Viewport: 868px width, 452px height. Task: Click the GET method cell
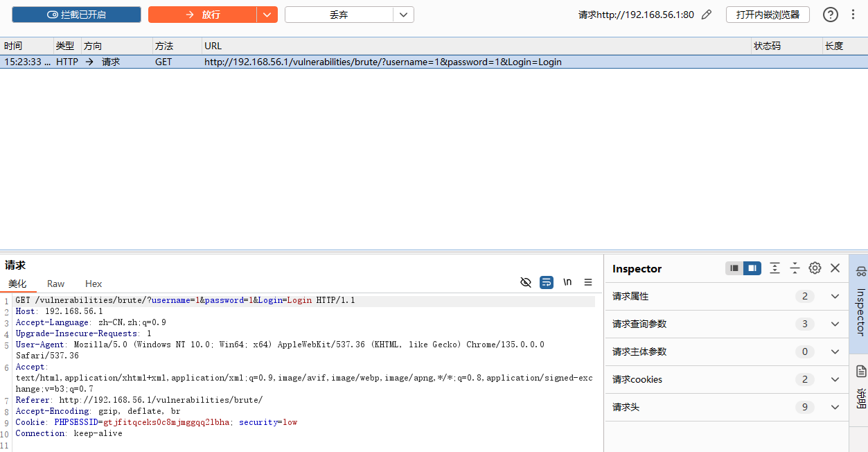tap(163, 62)
